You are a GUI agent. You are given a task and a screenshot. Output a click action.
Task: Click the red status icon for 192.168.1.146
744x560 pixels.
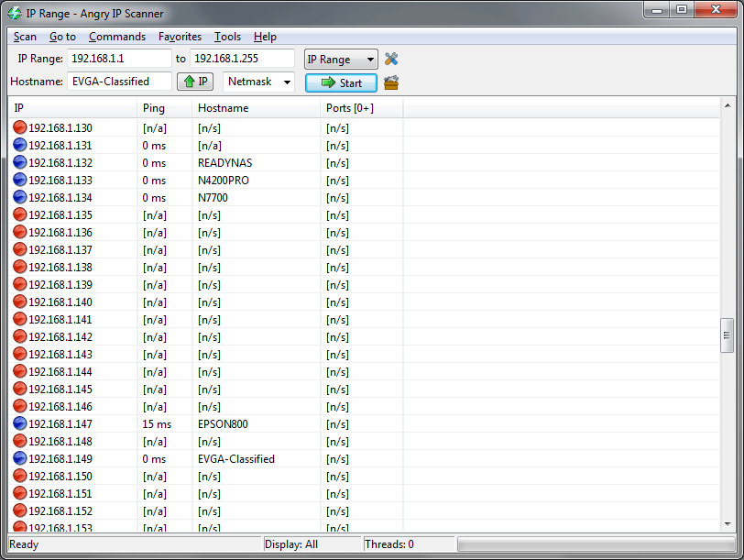tap(20, 406)
